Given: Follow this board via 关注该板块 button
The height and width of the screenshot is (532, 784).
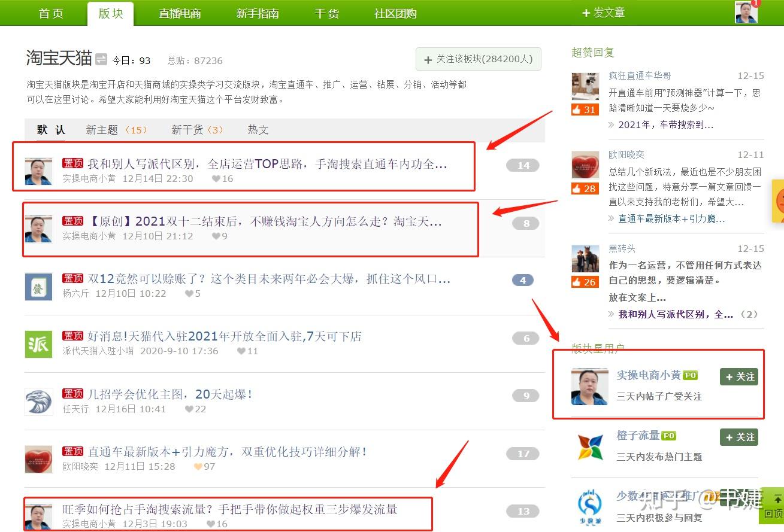Looking at the screenshot, I should click(x=479, y=59).
